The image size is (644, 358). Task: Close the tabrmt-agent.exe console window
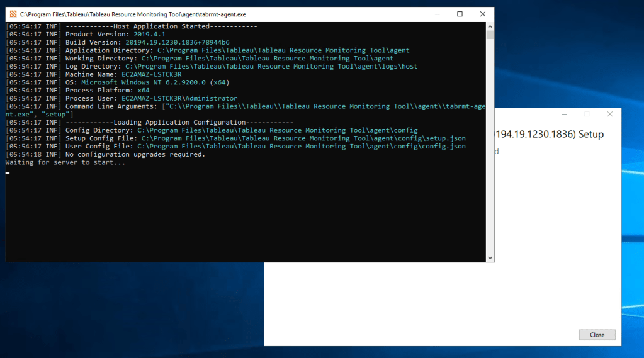[x=482, y=14]
